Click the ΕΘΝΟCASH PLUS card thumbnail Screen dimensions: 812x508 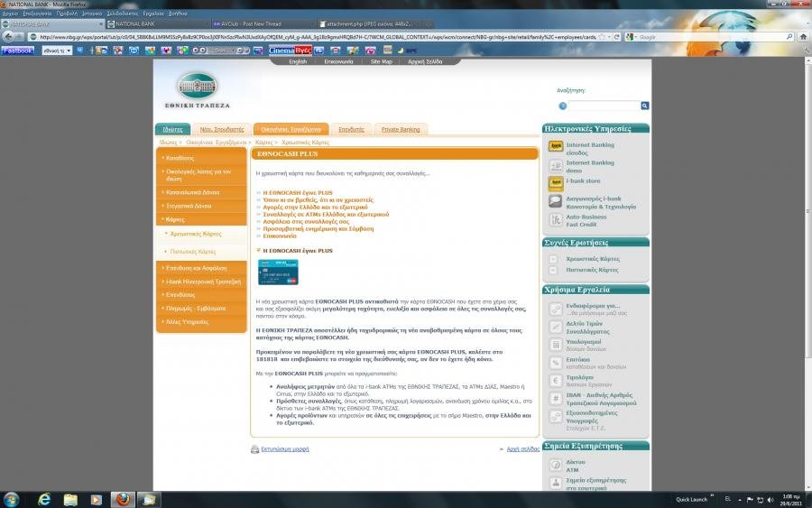278,272
